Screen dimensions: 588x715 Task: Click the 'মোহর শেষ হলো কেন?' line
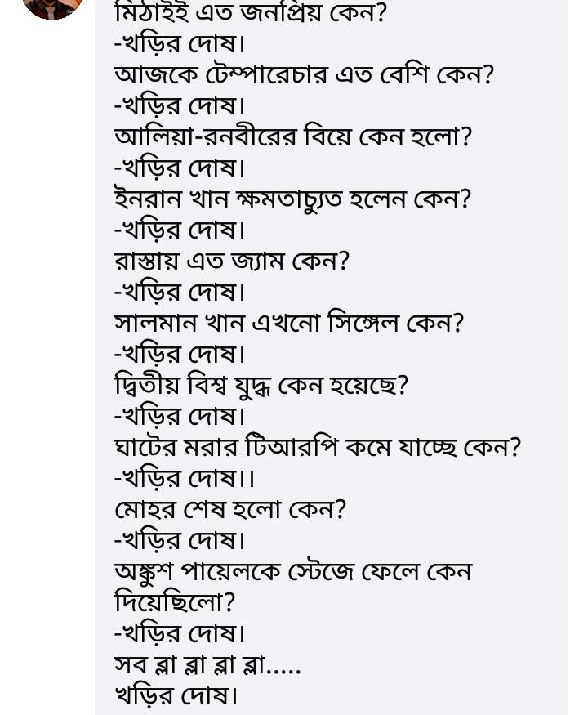(x=230, y=509)
